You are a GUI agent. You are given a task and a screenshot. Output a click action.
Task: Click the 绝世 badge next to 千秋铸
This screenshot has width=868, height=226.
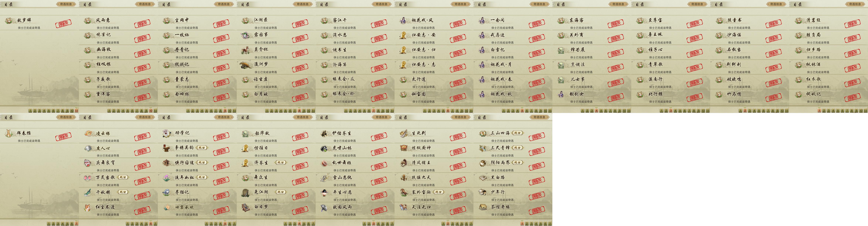tap(123, 192)
